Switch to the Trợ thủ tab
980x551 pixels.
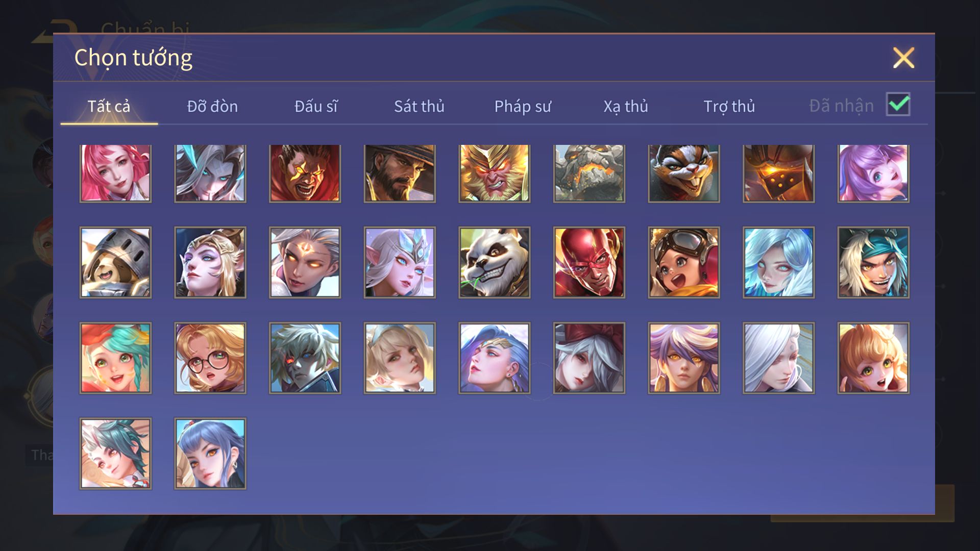729,106
